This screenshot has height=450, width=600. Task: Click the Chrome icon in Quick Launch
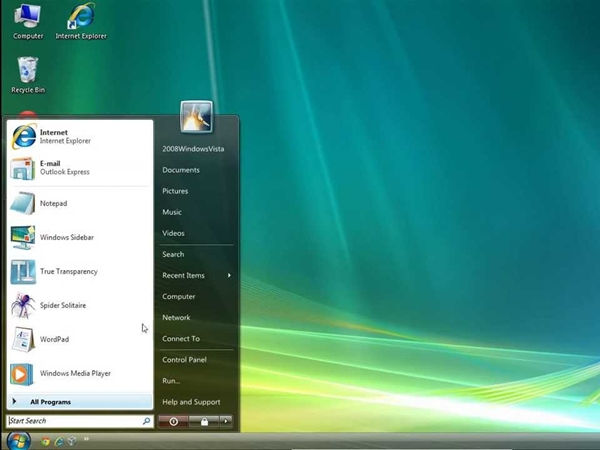(46, 440)
